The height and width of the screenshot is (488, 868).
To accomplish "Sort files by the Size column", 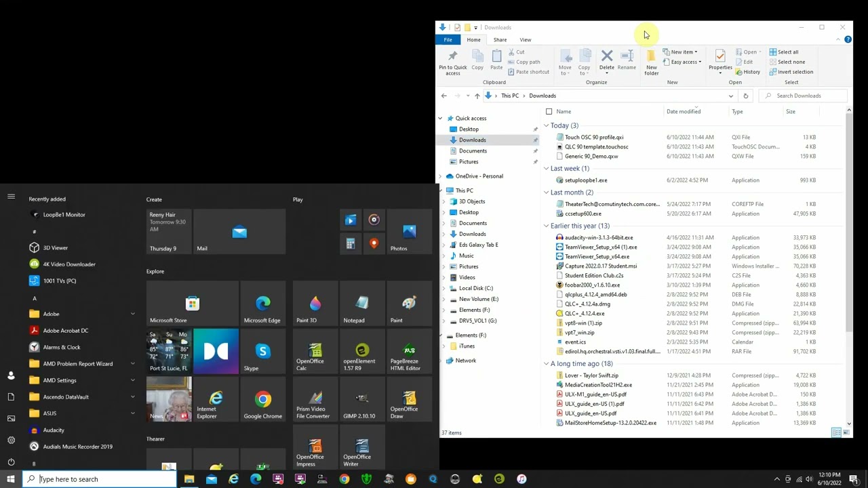I will (801, 111).
